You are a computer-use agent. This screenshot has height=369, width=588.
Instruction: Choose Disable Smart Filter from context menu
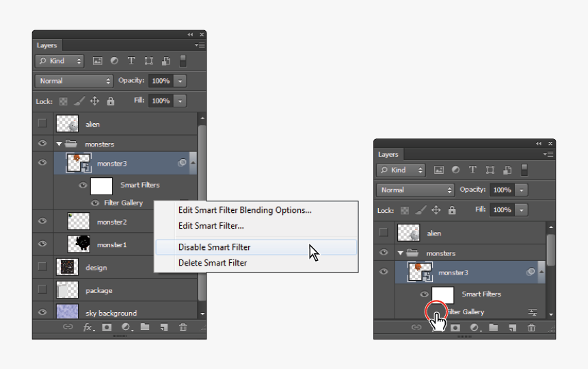pos(214,247)
